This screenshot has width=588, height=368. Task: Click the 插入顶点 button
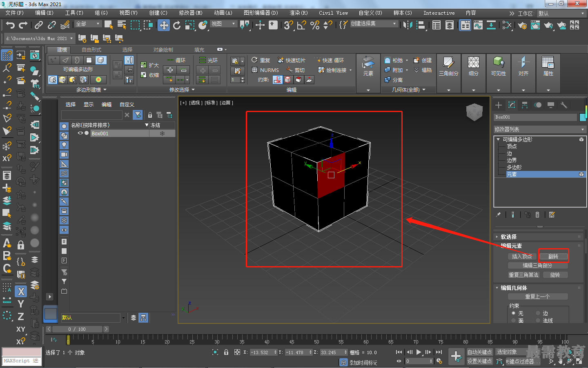(x=522, y=256)
